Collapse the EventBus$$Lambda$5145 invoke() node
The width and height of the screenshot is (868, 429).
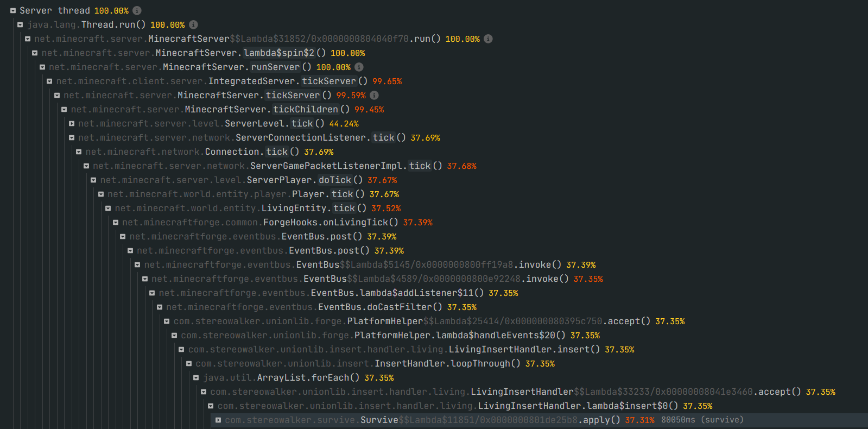[137, 265]
